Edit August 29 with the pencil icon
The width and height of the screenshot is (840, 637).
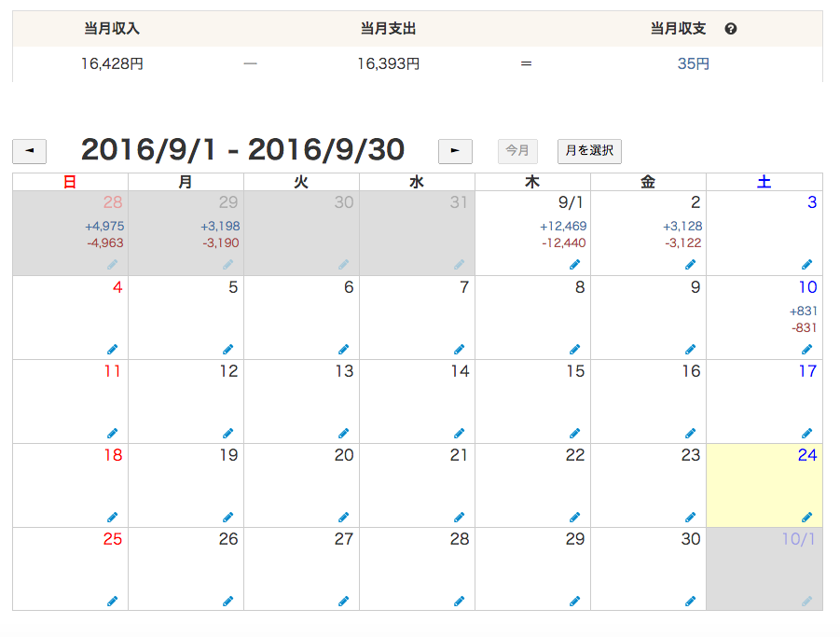pos(228,264)
